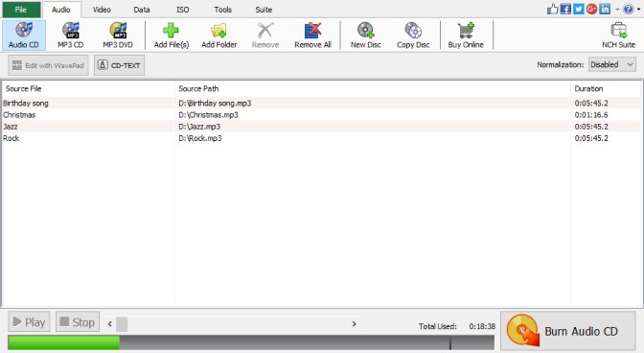Click the playback seek slider thumb
The image size is (644, 353).
[x=122, y=324]
